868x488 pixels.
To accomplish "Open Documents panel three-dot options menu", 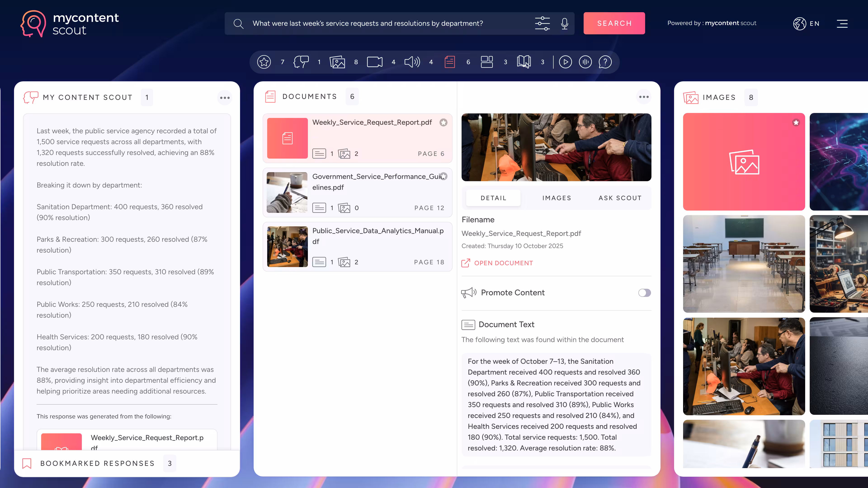I will pos(644,97).
